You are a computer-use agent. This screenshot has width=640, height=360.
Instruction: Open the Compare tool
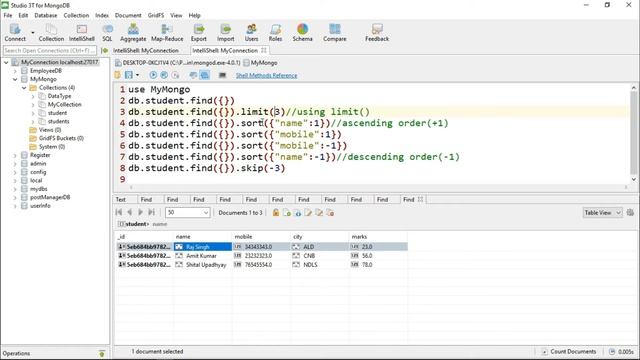[335, 32]
